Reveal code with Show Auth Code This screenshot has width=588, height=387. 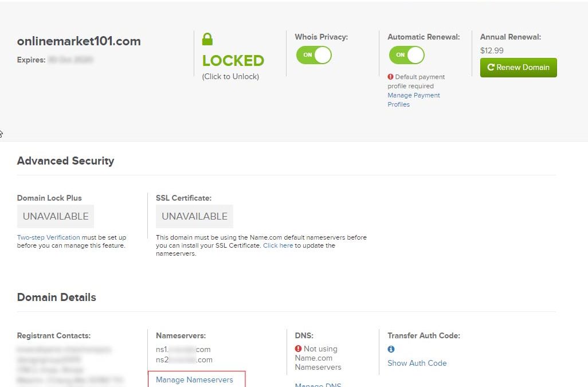click(417, 363)
